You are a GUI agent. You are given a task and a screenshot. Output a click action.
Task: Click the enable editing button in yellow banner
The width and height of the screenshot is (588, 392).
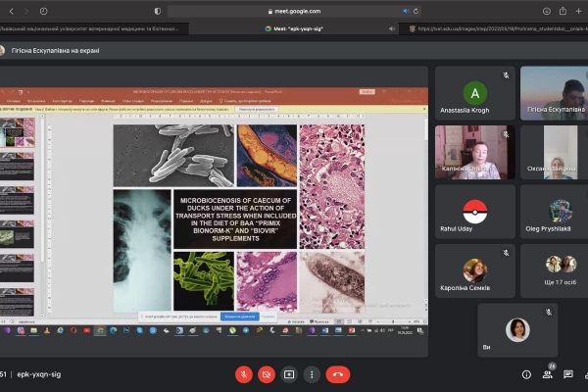pos(257,109)
